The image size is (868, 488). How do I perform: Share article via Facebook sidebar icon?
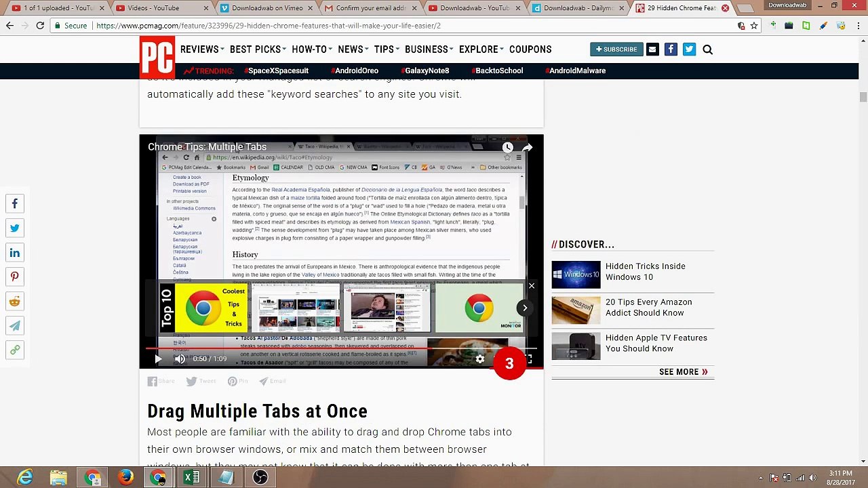tap(15, 204)
